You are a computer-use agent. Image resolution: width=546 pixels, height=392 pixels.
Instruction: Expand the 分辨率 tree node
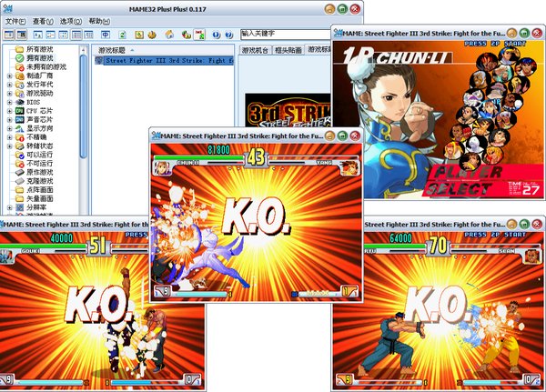(x=9, y=208)
